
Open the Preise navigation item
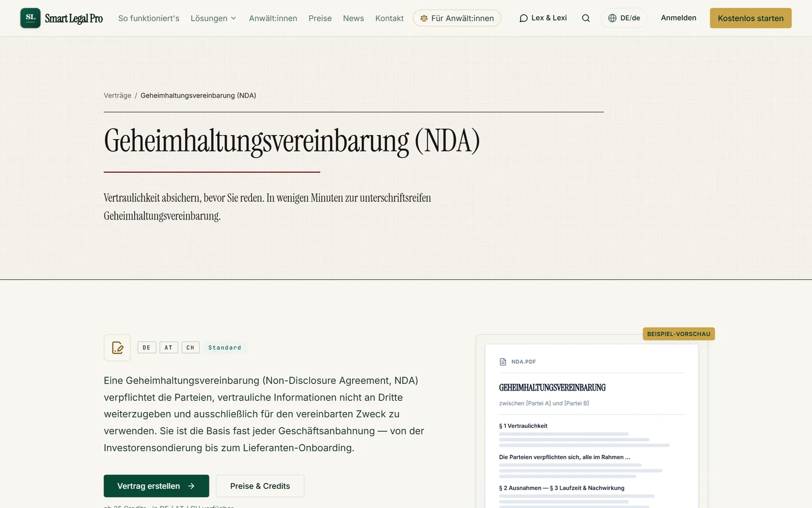coord(320,18)
